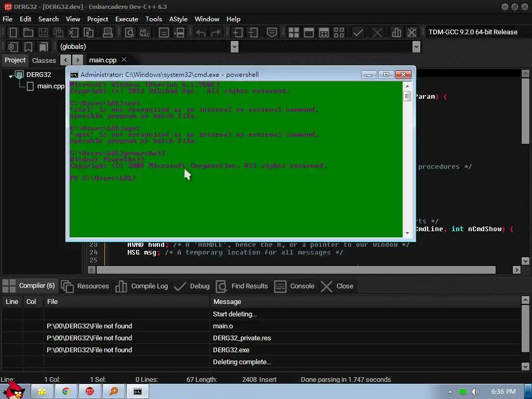Run the program with window icon
This screenshot has height=399, width=532.
[309, 33]
